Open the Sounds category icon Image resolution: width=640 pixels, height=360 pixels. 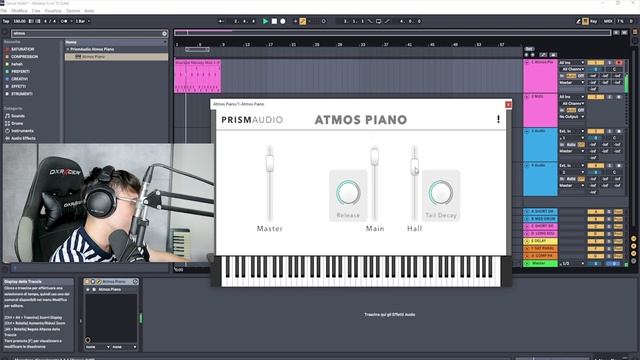tap(7, 116)
